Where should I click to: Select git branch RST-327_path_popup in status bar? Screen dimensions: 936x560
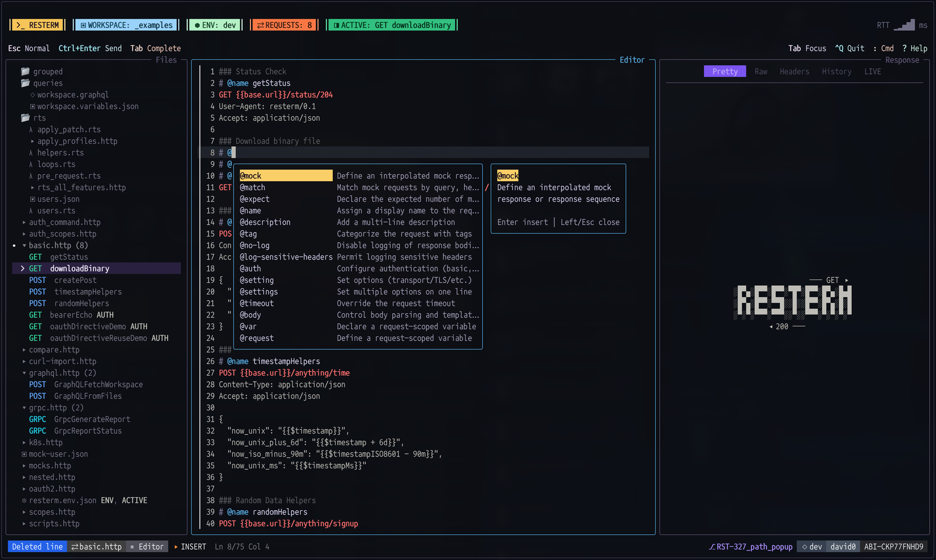click(751, 547)
